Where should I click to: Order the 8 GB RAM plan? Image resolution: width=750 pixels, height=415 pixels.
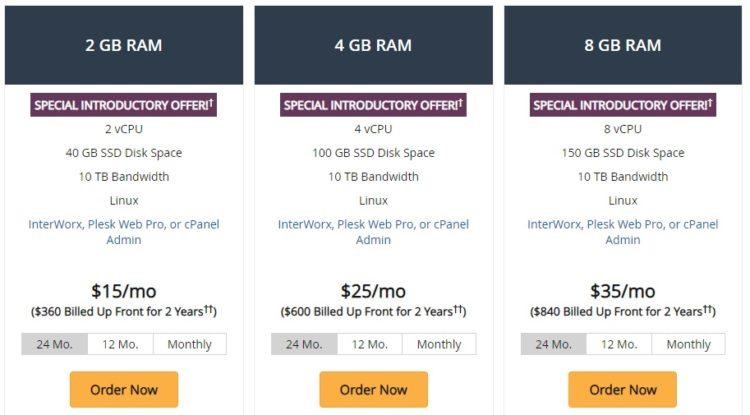pos(623,390)
